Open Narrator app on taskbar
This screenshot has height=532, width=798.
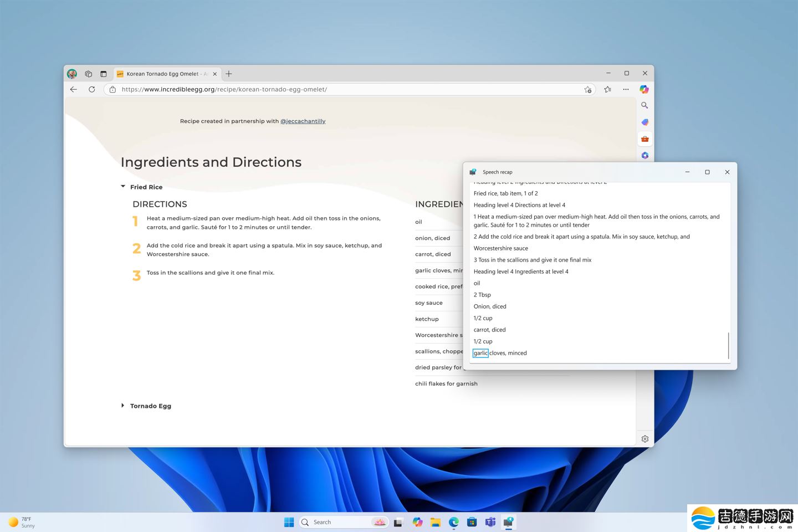pyautogui.click(x=508, y=522)
